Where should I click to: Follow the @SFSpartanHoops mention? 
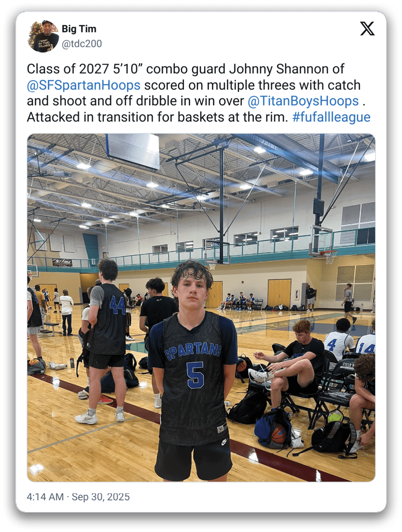point(83,85)
